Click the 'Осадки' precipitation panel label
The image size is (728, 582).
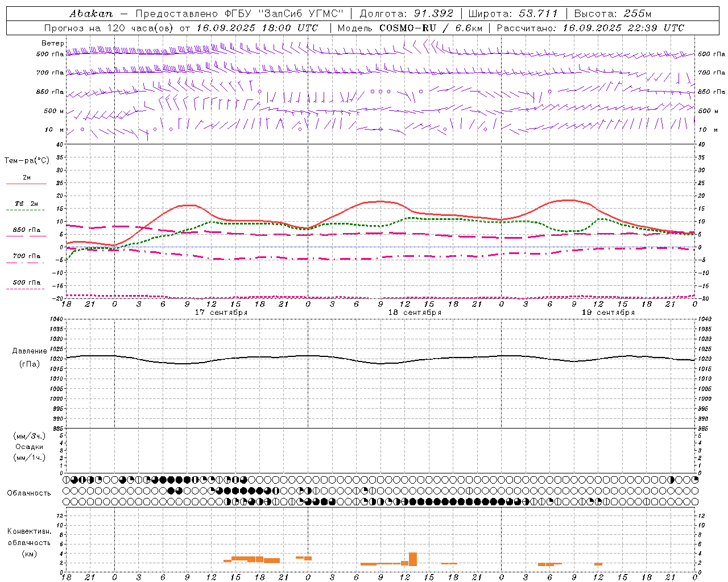(30, 447)
